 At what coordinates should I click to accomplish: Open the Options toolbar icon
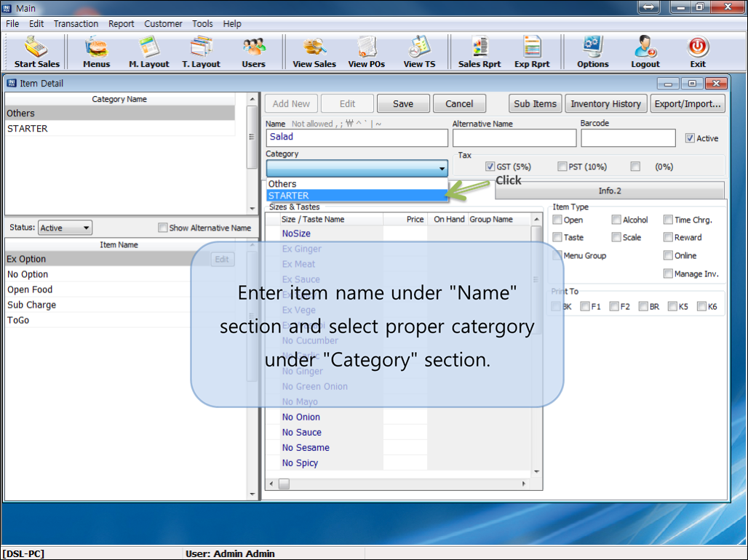(592, 52)
